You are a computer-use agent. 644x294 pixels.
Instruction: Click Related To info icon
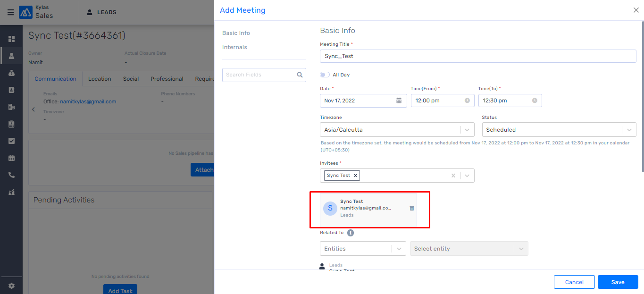coord(351,233)
